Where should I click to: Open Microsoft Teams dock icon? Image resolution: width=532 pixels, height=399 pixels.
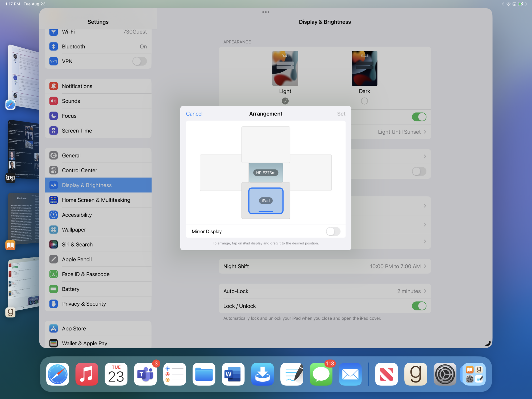pyautogui.click(x=145, y=374)
